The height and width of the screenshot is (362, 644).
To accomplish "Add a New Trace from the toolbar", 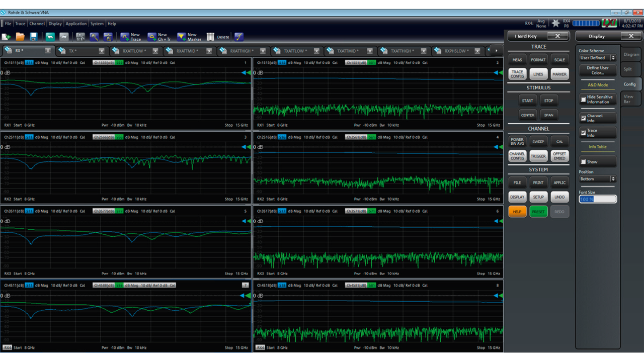I will (130, 37).
